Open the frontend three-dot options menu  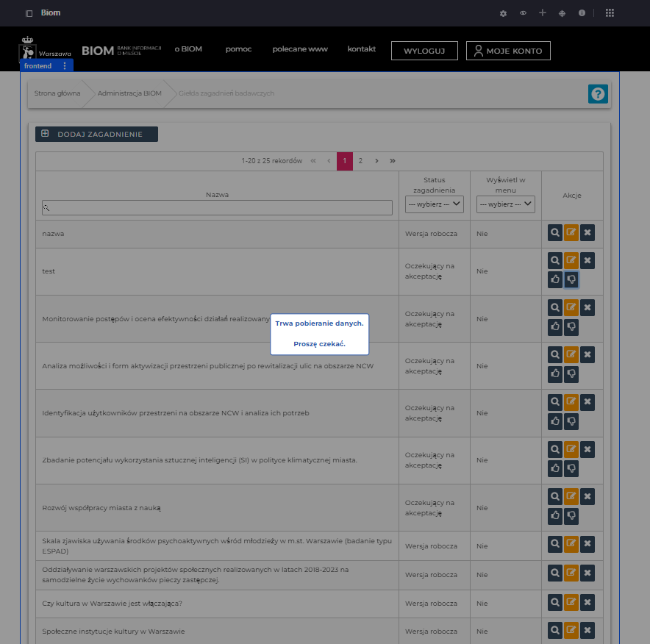tap(65, 66)
